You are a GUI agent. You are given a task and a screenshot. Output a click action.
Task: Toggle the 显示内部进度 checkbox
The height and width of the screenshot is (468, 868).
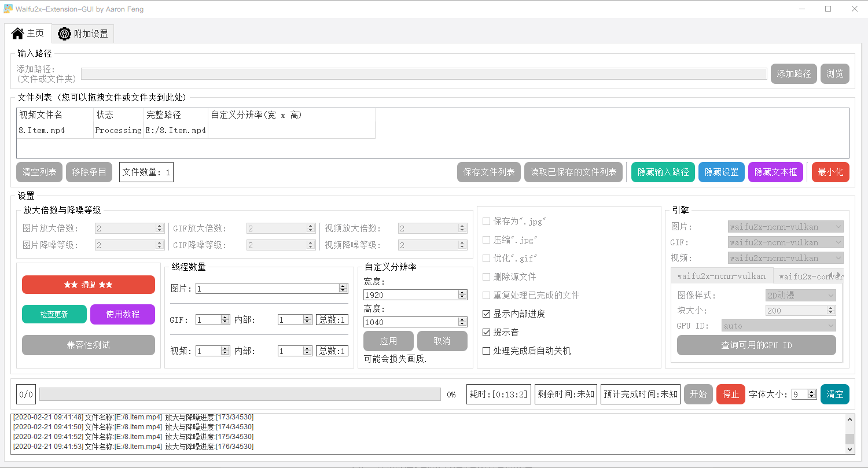pos(487,314)
